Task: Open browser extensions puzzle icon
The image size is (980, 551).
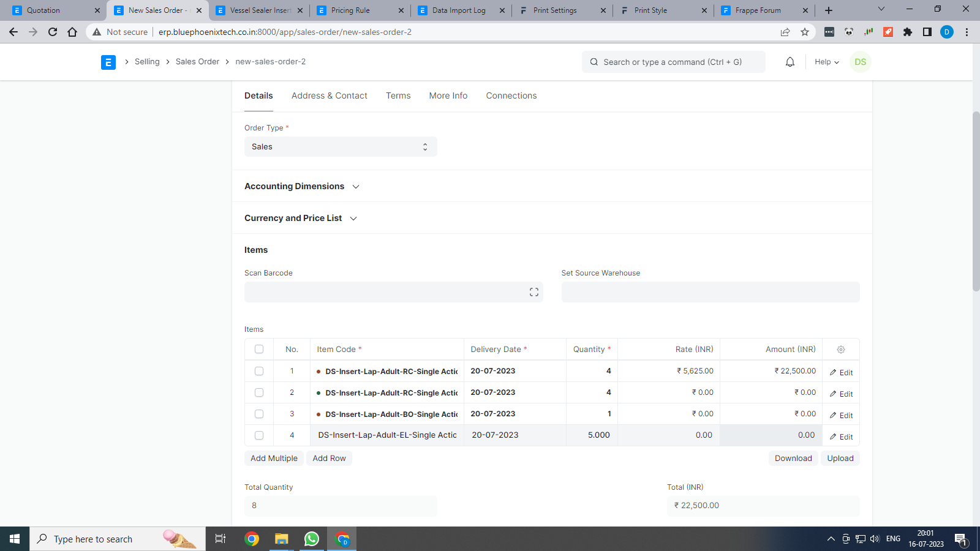Action: pos(908,32)
